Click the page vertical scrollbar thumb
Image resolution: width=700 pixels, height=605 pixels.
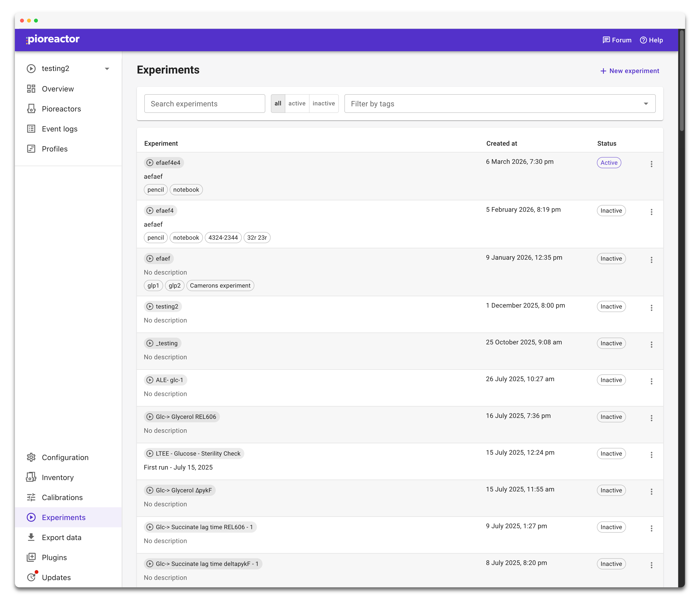682,81
